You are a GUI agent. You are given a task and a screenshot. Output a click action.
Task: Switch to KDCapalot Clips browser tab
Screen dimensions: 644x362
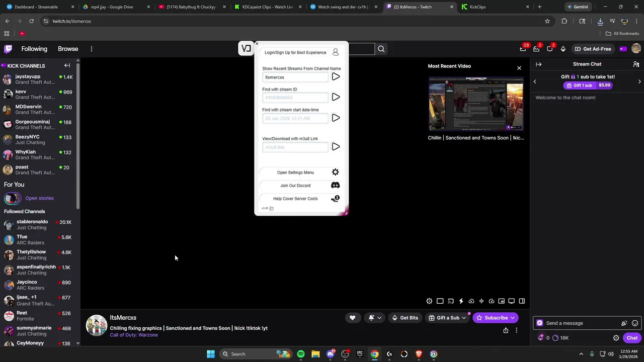tap(268, 7)
